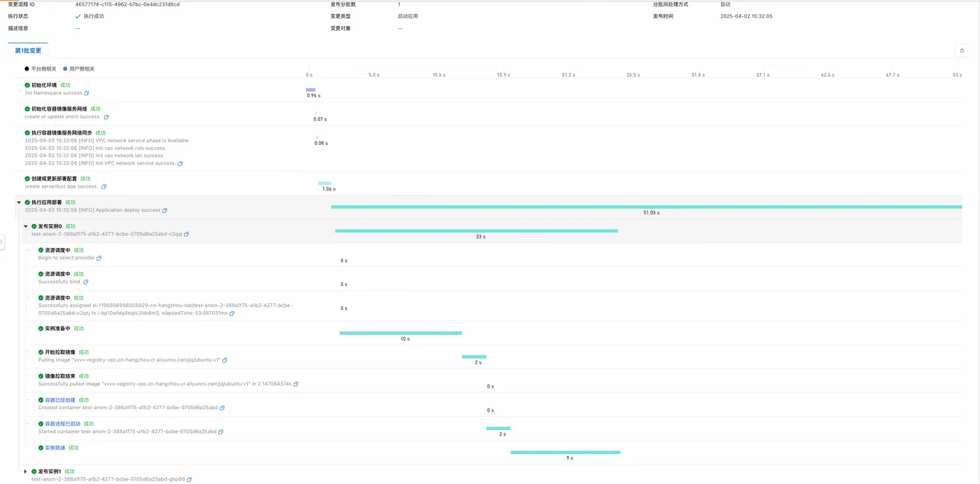Click the 23 s 发布实例0 timeline bar
980x484 pixels.
coord(476,230)
